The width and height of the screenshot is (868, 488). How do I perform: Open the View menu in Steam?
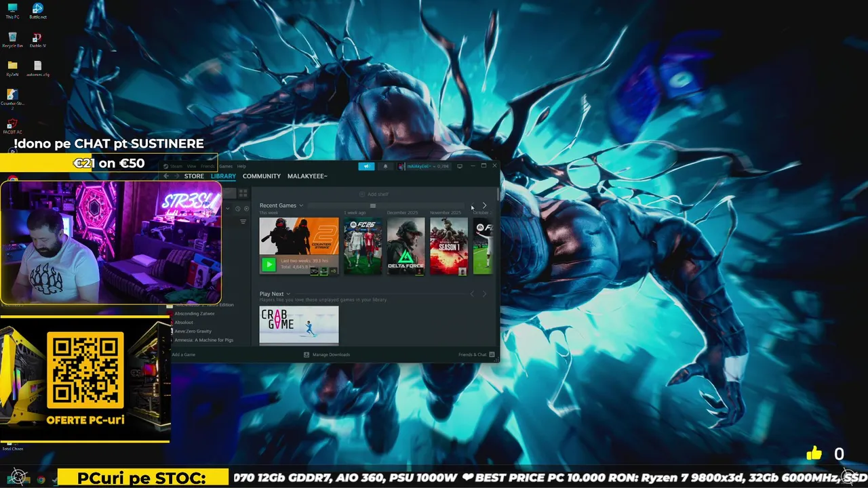191,166
